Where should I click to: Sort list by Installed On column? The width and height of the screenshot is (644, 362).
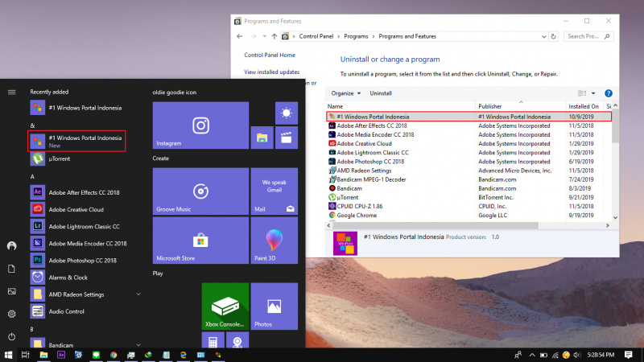[584, 106]
